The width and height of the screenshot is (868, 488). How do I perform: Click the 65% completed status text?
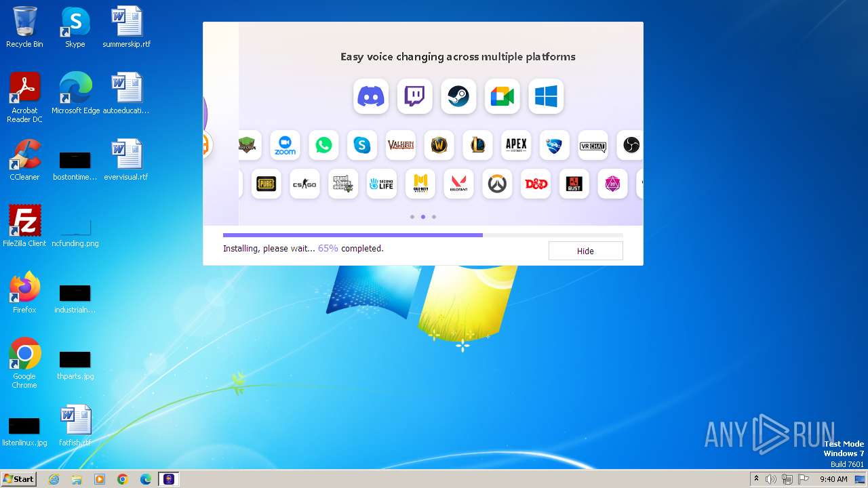pos(351,249)
